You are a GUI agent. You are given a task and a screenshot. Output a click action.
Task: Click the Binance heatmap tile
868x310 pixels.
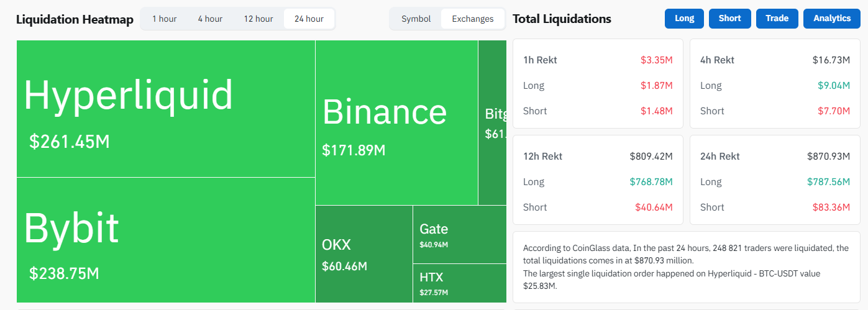click(x=396, y=122)
